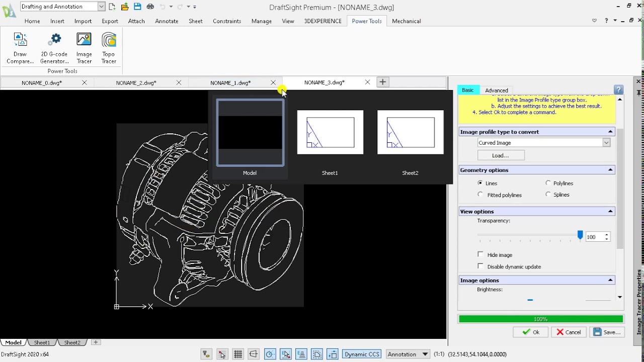
Task: Adjust the Transparency slider handle
Action: point(580,235)
